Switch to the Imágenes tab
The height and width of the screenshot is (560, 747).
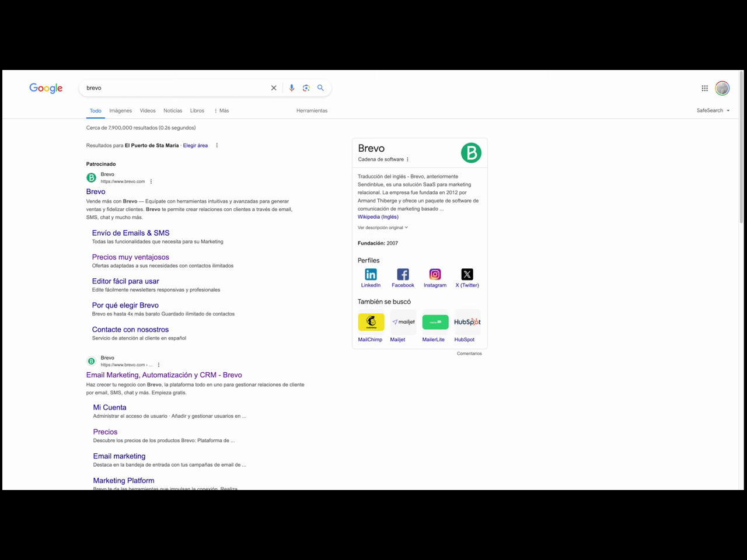(x=120, y=110)
